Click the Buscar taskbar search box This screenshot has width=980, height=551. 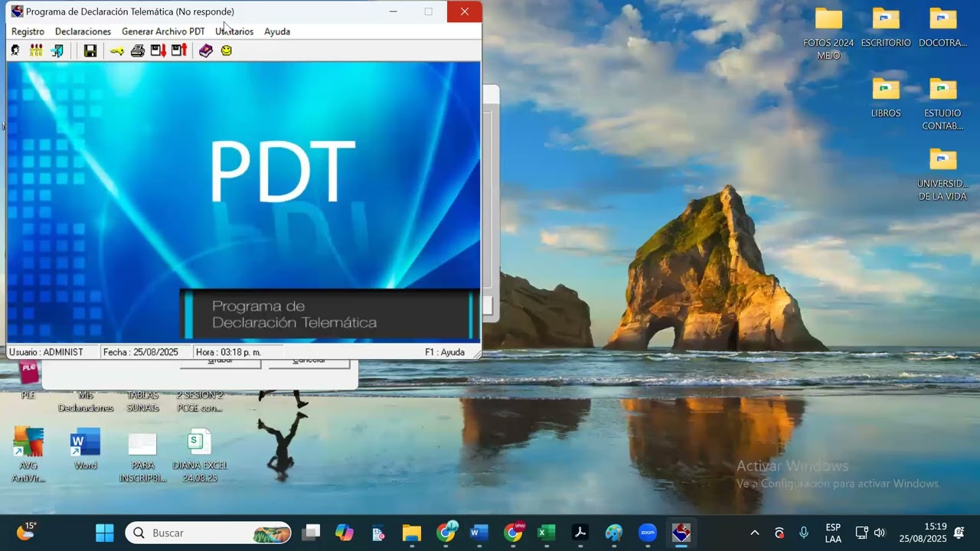(x=208, y=533)
